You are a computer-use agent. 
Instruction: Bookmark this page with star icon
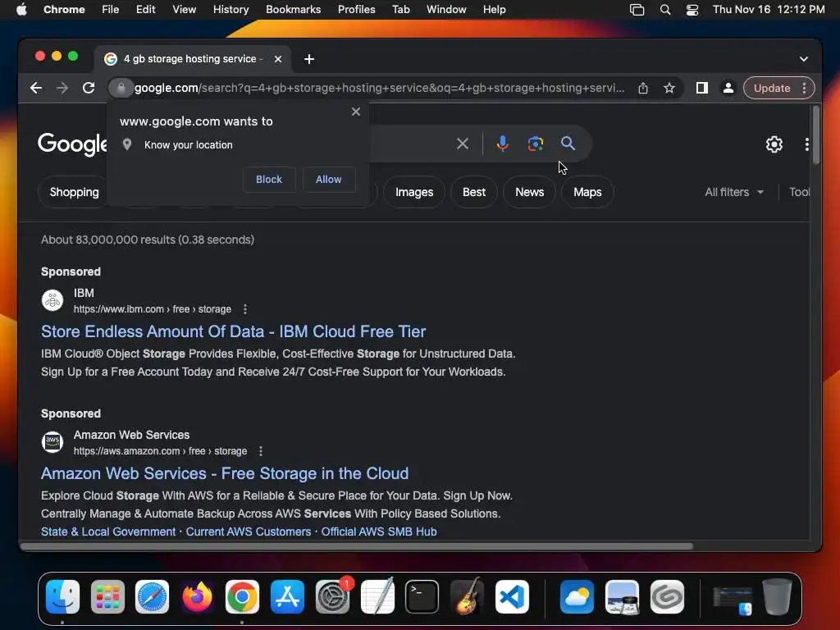click(x=669, y=89)
